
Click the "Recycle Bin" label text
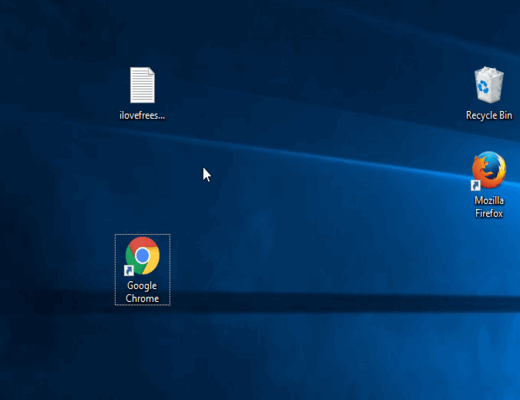(x=489, y=115)
